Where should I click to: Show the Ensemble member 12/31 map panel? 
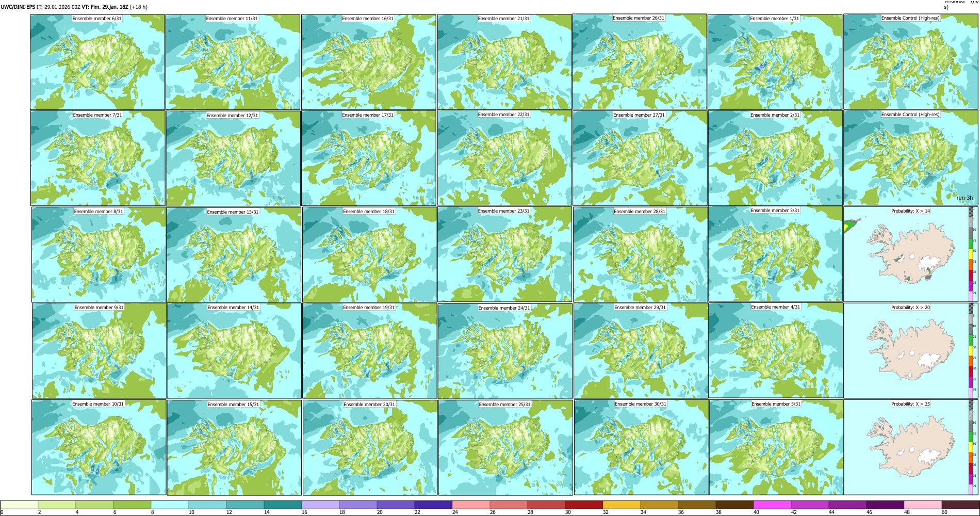[x=233, y=158]
